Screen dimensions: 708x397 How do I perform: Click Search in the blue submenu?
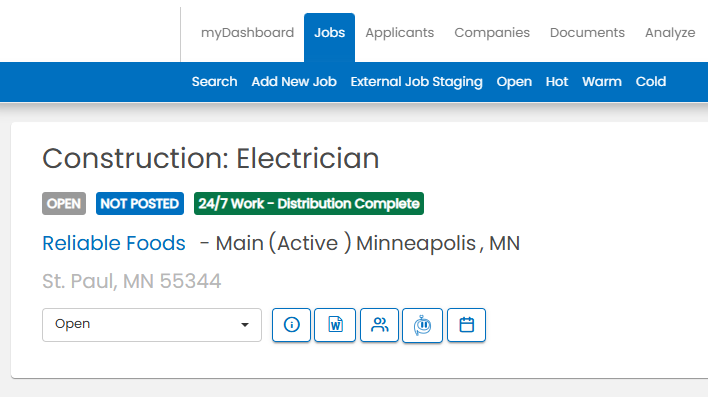pyautogui.click(x=214, y=82)
